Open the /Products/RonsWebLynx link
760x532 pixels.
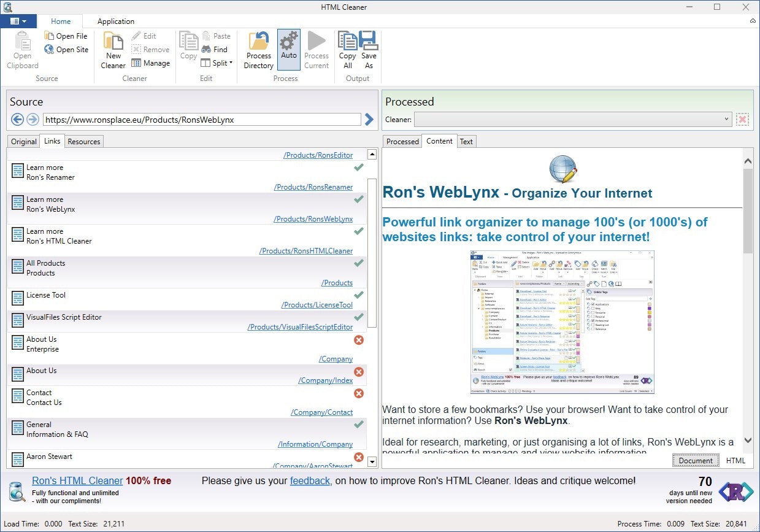point(313,219)
